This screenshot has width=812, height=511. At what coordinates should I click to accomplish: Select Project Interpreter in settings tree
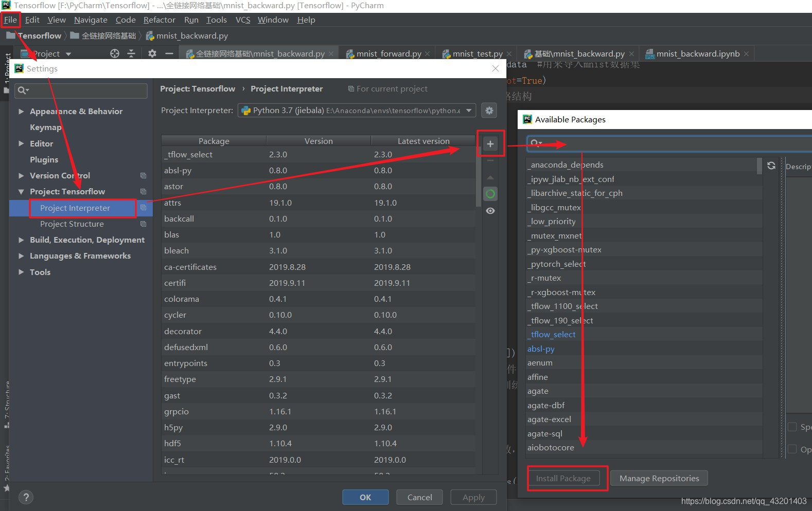(x=75, y=208)
